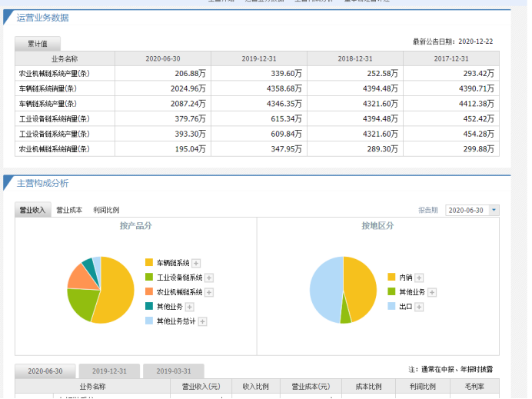Click the 按产品分 chart title
Viewport: 532px width, 399px height.
(136, 225)
